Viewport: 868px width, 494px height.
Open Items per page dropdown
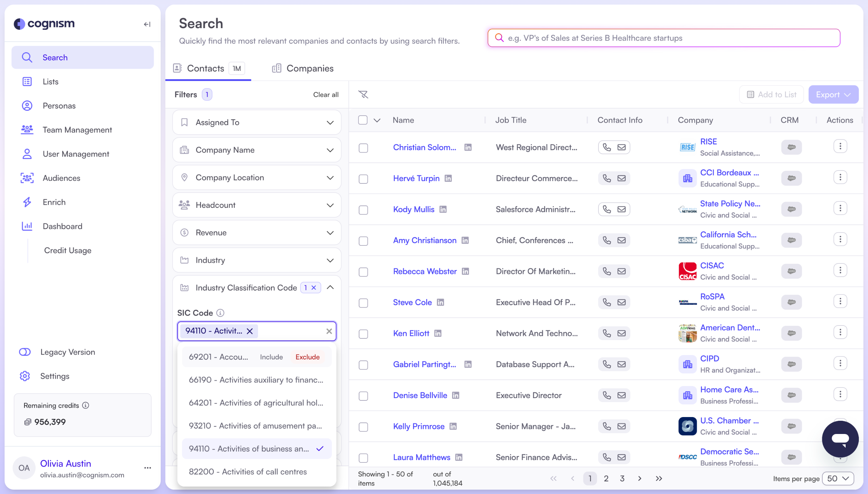click(x=838, y=478)
